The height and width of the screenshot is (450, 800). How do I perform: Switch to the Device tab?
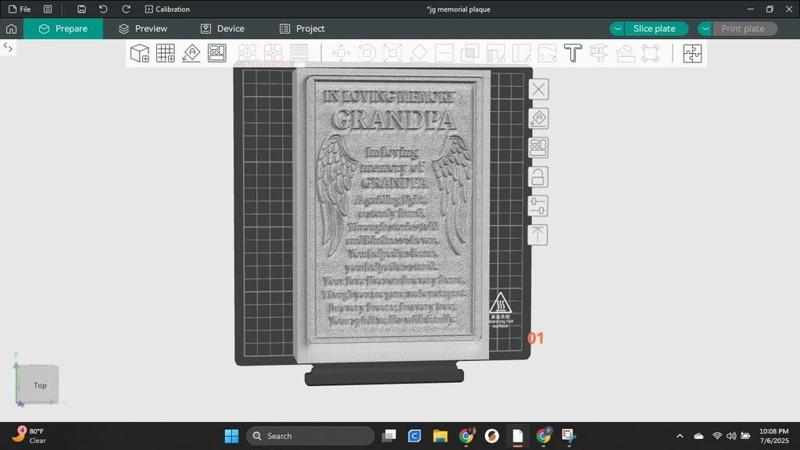tap(222, 29)
